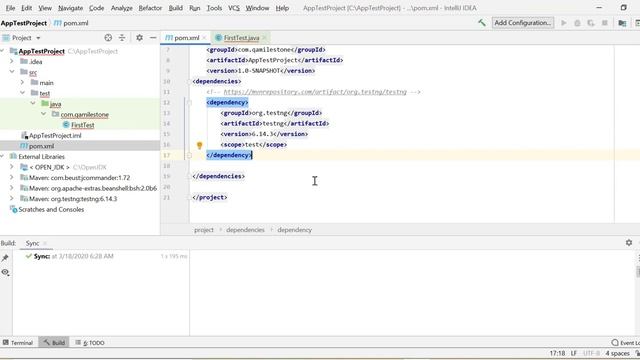Screen dimensions: 640x360
Task: Select Scratches and Consoles
Action: click(51, 209)
